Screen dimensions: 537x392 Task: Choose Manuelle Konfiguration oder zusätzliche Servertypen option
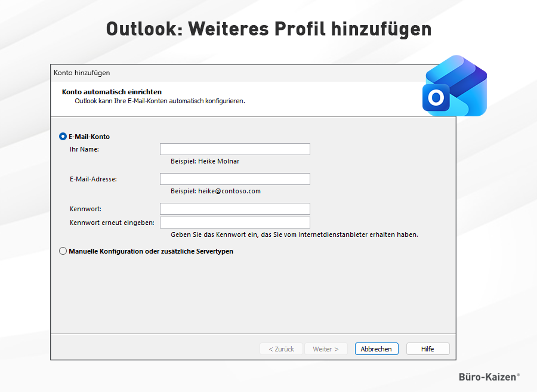(x=63, y=251)
